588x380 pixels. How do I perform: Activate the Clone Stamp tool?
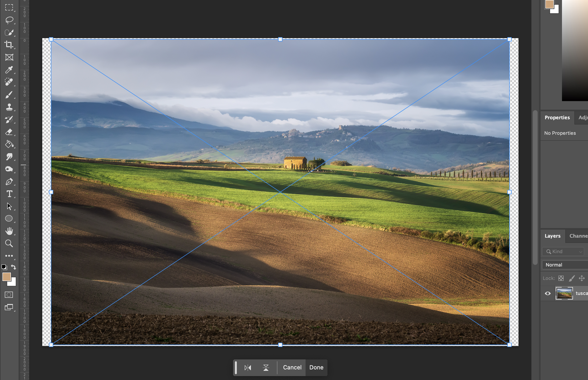[x=9, y=107]
